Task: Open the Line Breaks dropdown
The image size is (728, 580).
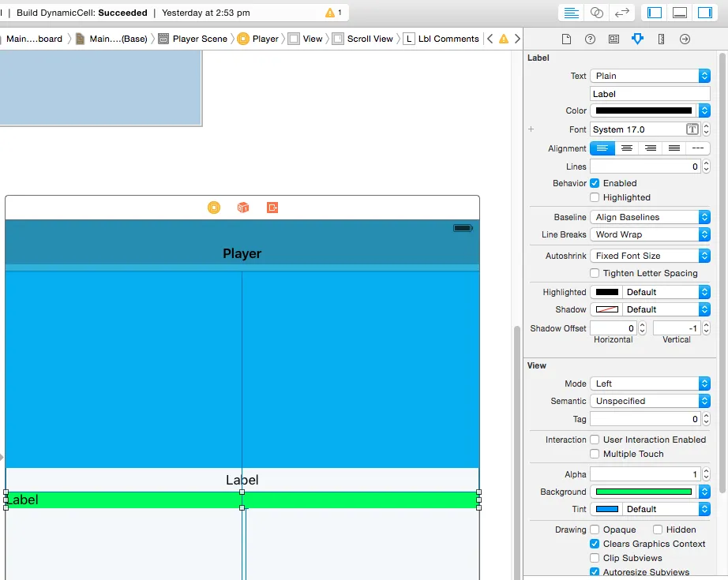Action: (x=650, y=234)
